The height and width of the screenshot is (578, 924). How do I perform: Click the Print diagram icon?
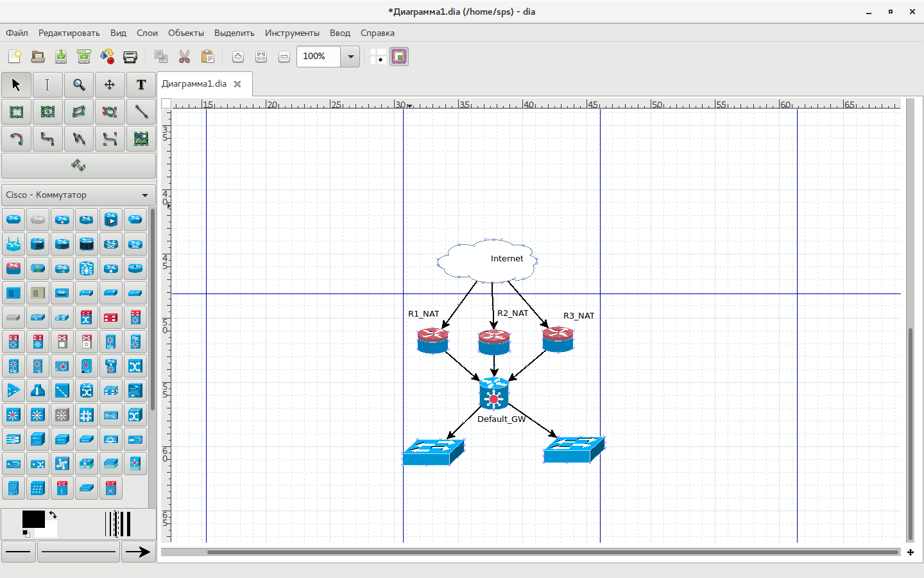coord(130,57)
